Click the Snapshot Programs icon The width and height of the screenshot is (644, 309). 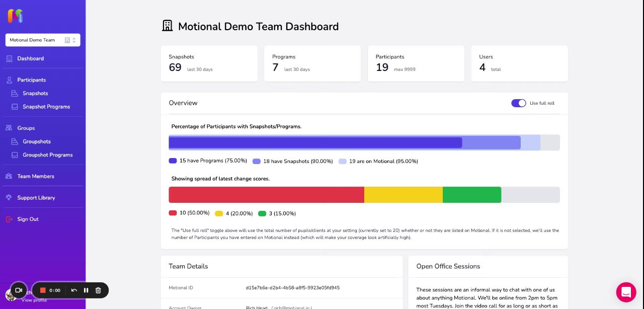coord(15,107)
